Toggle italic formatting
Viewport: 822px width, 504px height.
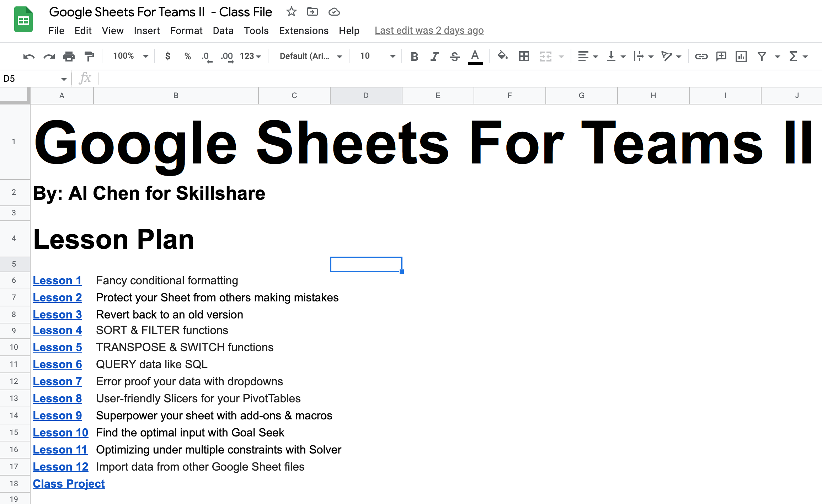coord(434,56)
